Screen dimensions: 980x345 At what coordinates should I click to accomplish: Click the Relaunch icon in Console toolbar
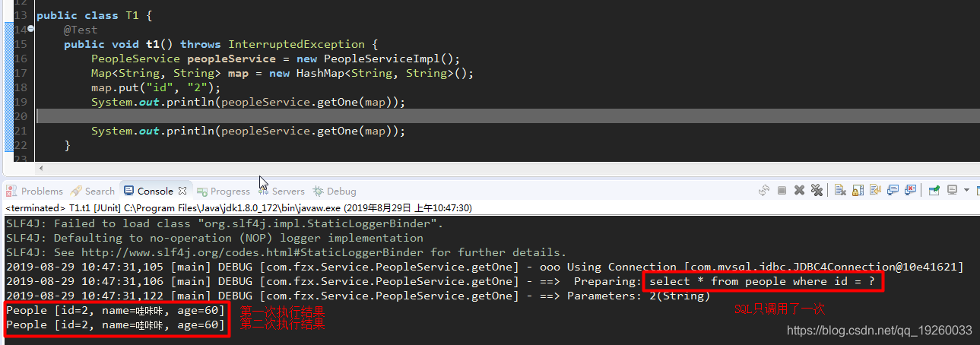[764, 190]
